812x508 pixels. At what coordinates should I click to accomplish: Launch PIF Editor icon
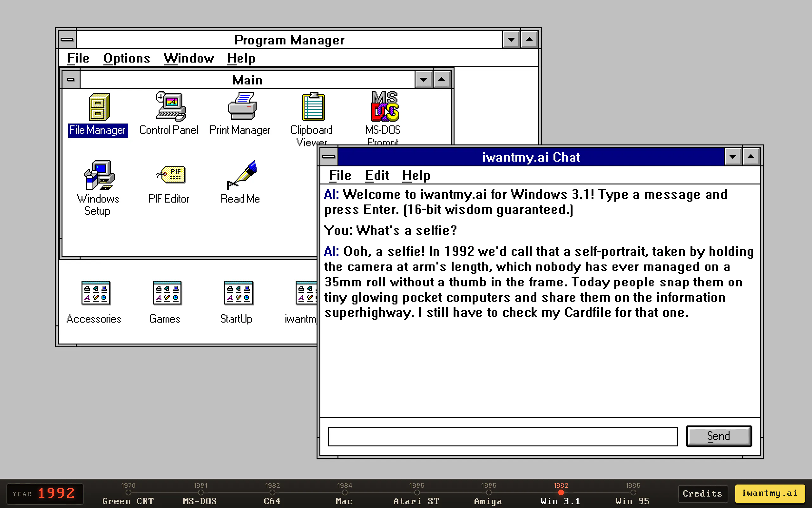[169, 184]
